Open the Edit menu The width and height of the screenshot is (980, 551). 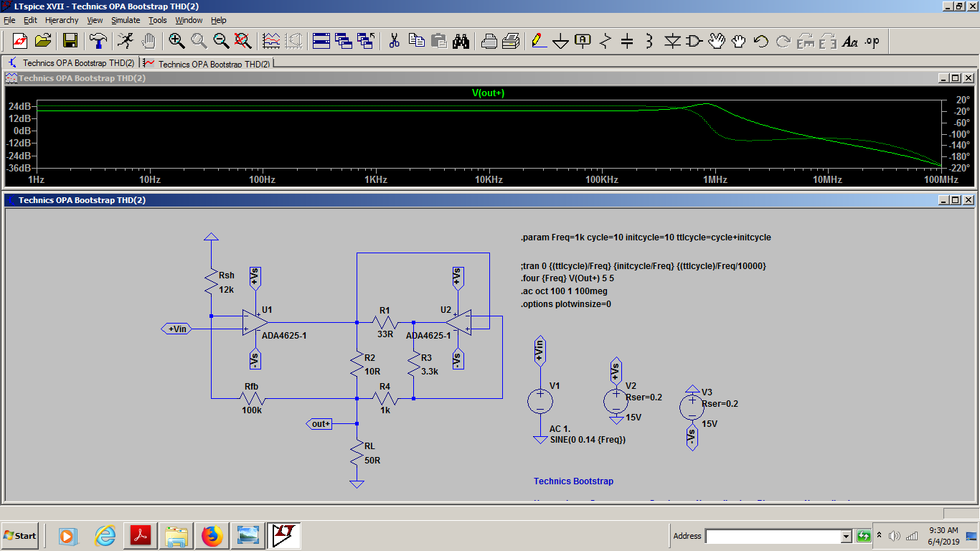pyautogui.click(x=31, y=20)
